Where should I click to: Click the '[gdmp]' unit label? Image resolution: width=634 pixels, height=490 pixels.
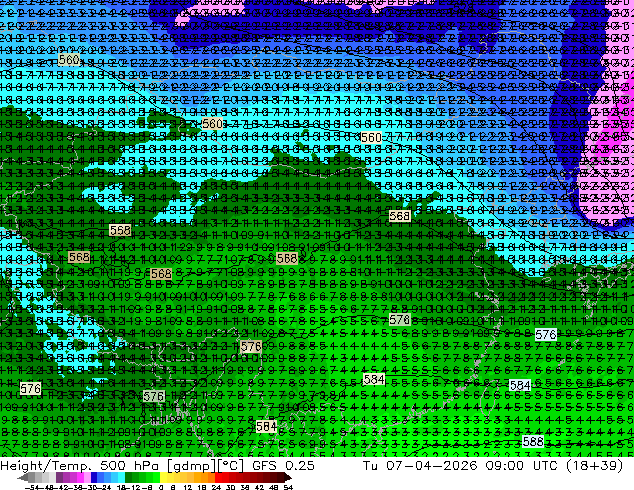[x=192, y=466]
